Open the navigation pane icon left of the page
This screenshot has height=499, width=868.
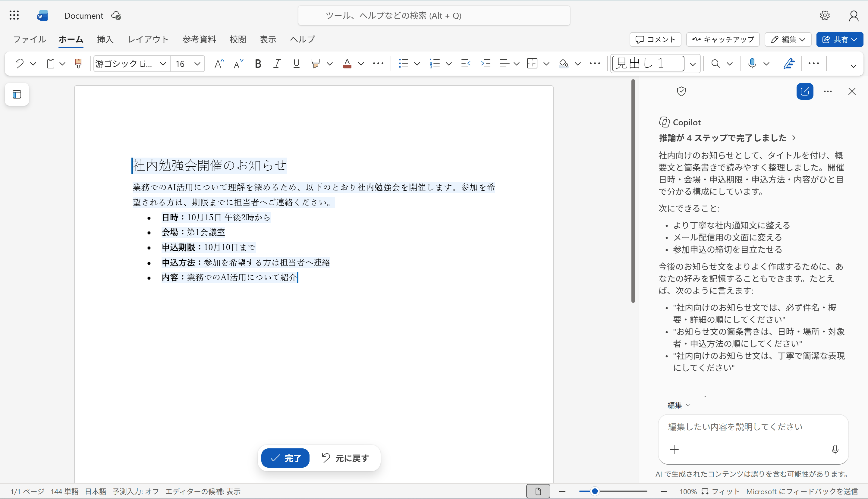pyautogui.click(x=17, y=94)
